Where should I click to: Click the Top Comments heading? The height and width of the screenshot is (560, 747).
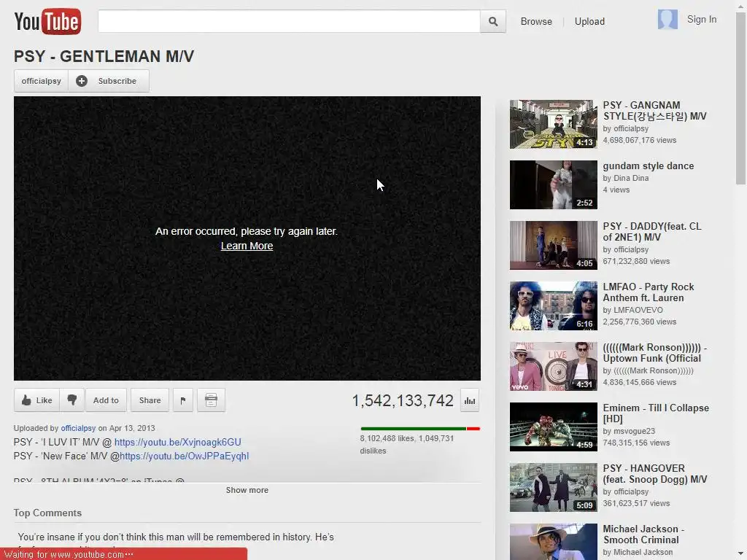pyautogui.click(x=47, y=513)
